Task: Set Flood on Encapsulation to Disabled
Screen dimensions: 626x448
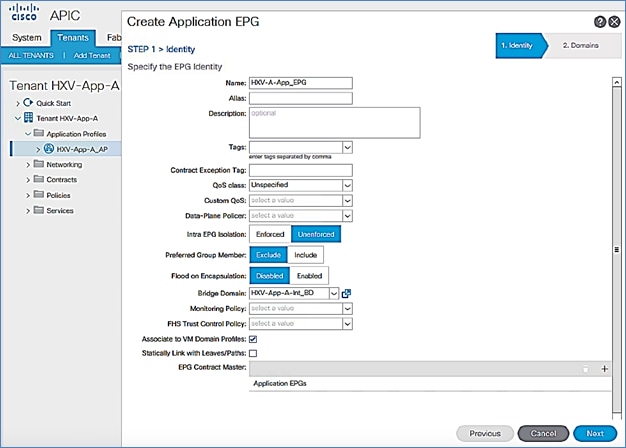Action: [x=269, y=276]
